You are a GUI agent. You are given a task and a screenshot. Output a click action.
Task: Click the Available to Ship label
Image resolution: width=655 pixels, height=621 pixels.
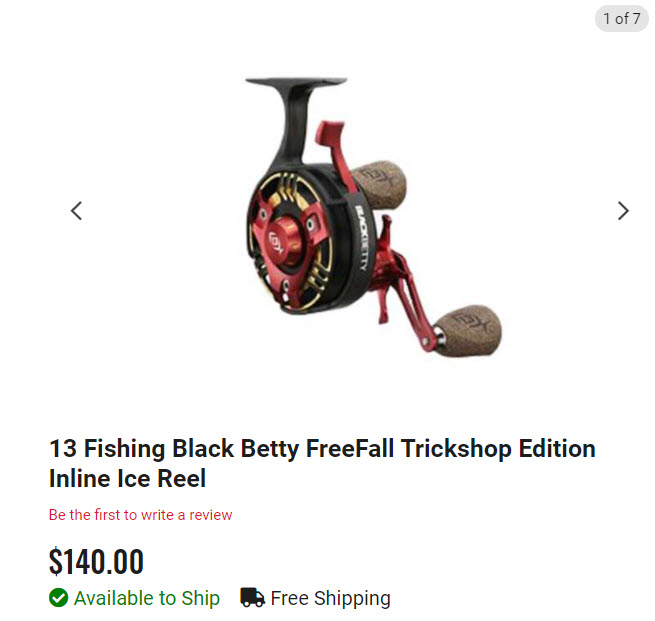coord(147,598)
